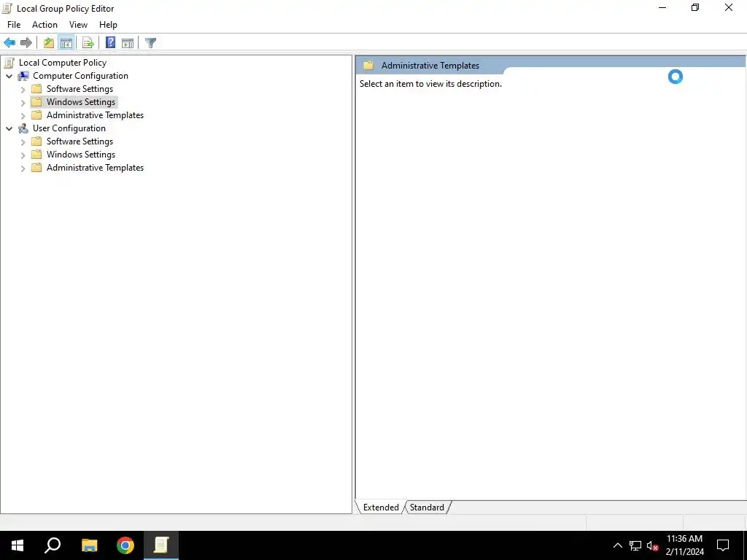Expand Administrative Templates under Computer Configuration
This screenshot has height=560, width=747.
23,116
